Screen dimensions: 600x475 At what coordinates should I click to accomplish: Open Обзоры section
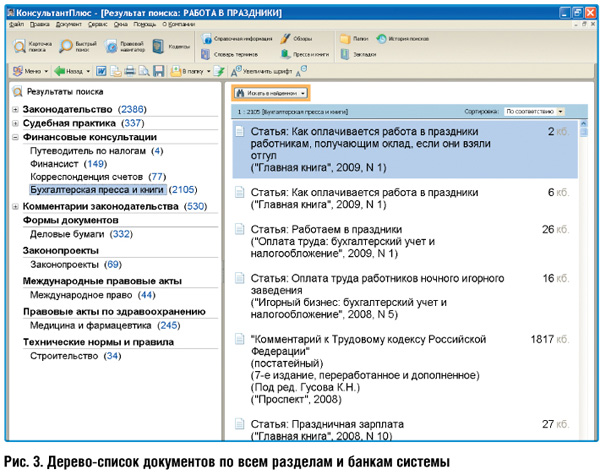296,39
